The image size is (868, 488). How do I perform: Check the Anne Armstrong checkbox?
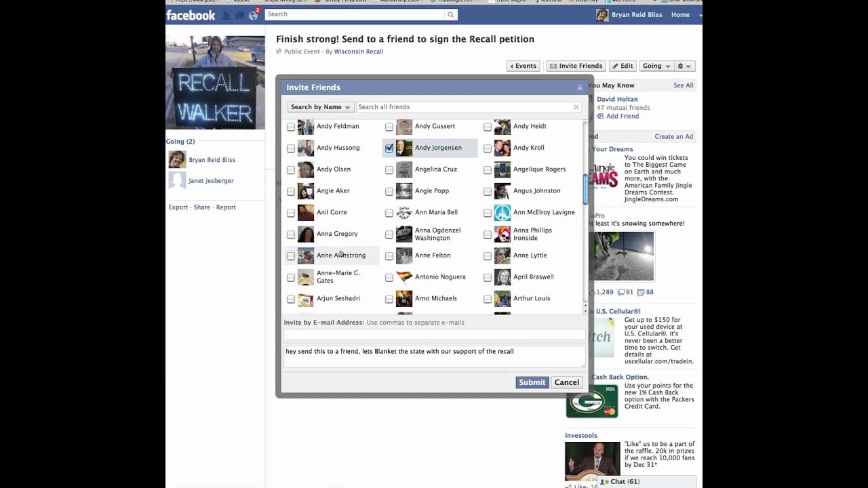291,256
